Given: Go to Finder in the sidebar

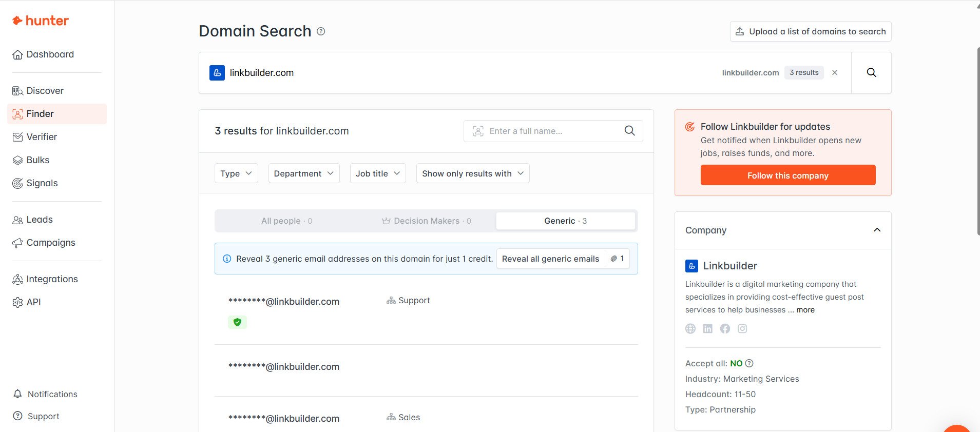Looking at the screenshot, I should 57,114.
